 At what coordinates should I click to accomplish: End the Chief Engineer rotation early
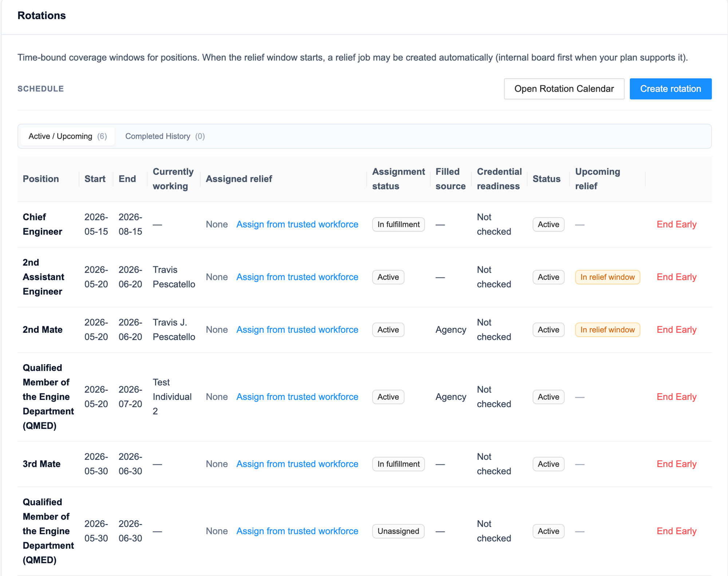[676, 225]
